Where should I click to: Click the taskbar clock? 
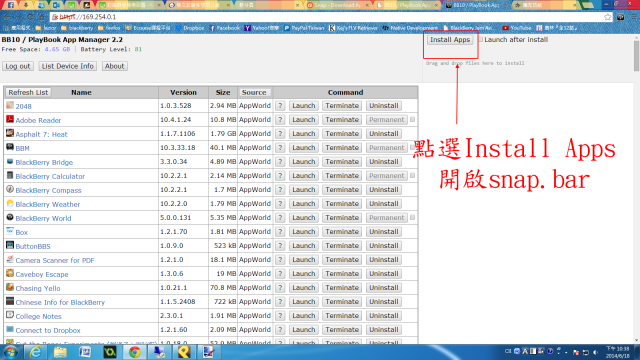[x=618, y=352]
